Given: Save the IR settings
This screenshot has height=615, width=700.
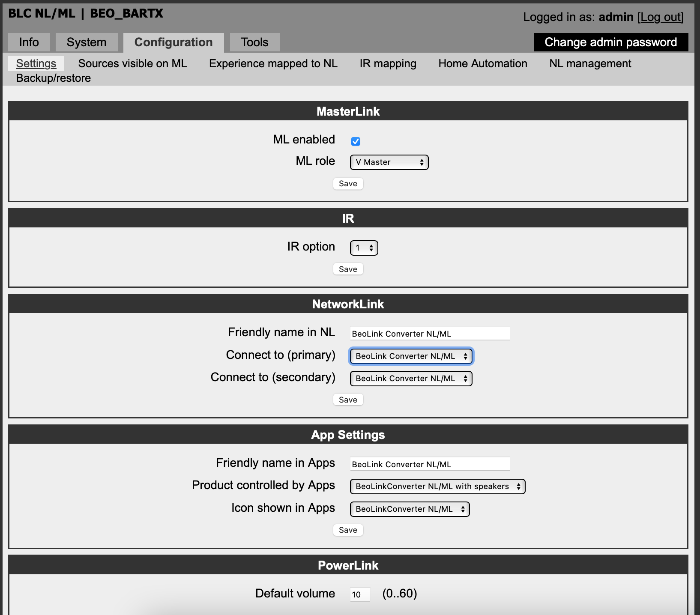Looking at the screenshot, I should [348, 269].
